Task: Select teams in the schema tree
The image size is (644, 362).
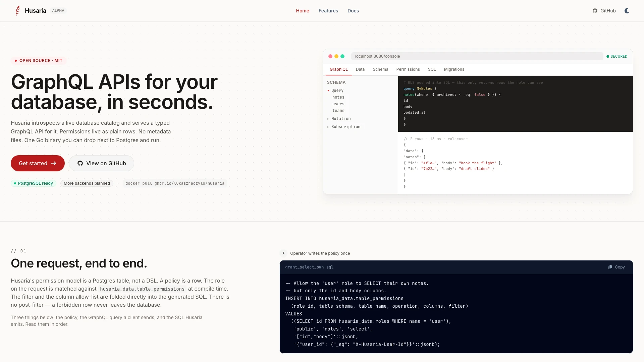Action: point(338,111)
